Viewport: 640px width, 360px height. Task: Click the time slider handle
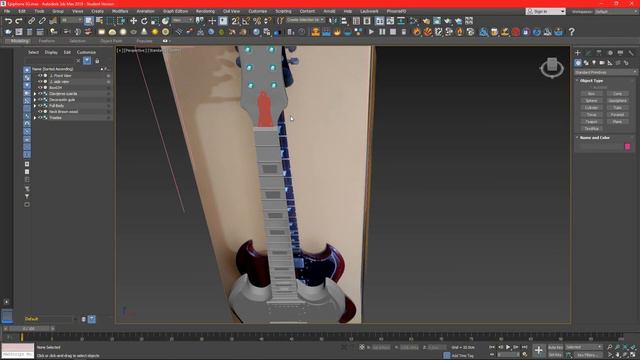click(29, 328)
